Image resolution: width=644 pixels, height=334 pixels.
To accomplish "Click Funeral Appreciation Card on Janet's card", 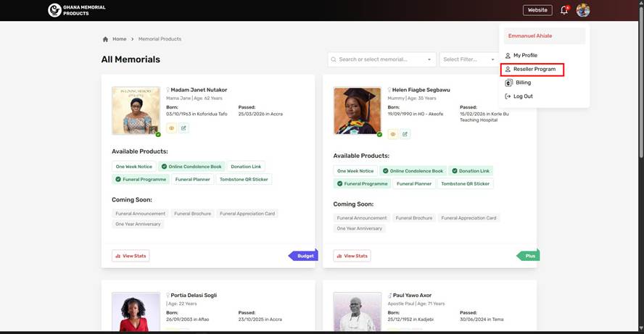I will (x=247, y=214).
